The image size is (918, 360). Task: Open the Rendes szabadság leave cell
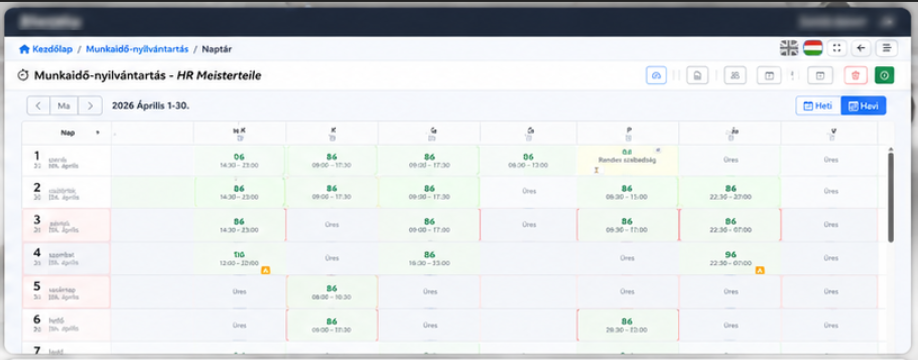628,160
